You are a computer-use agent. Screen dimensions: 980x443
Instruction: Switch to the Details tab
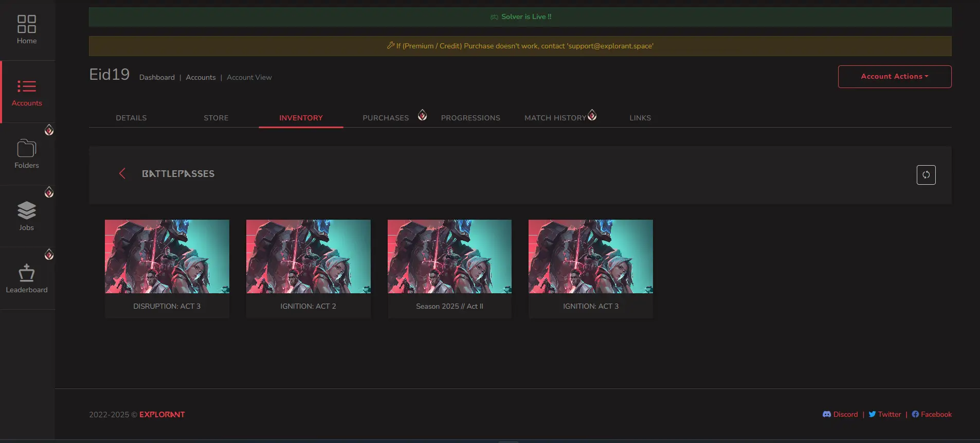(x=131, y=118)
